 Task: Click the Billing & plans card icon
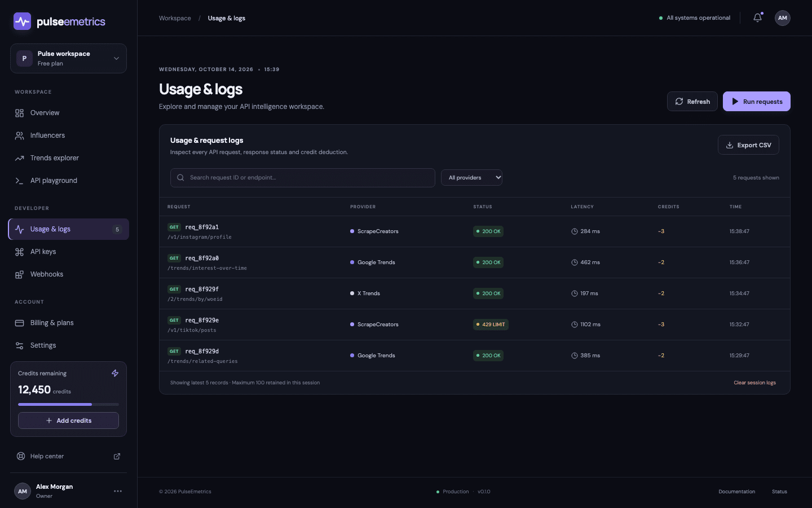coord(20,323)
